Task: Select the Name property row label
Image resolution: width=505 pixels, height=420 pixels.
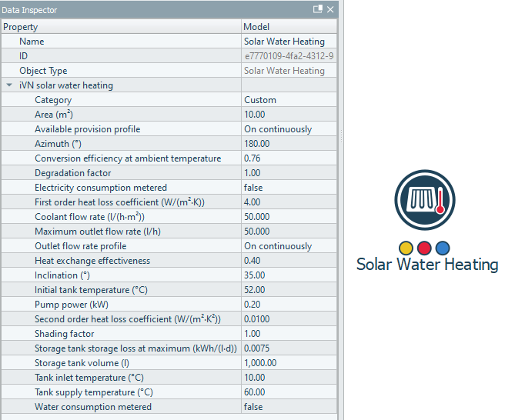Action: tap(32, 42)
